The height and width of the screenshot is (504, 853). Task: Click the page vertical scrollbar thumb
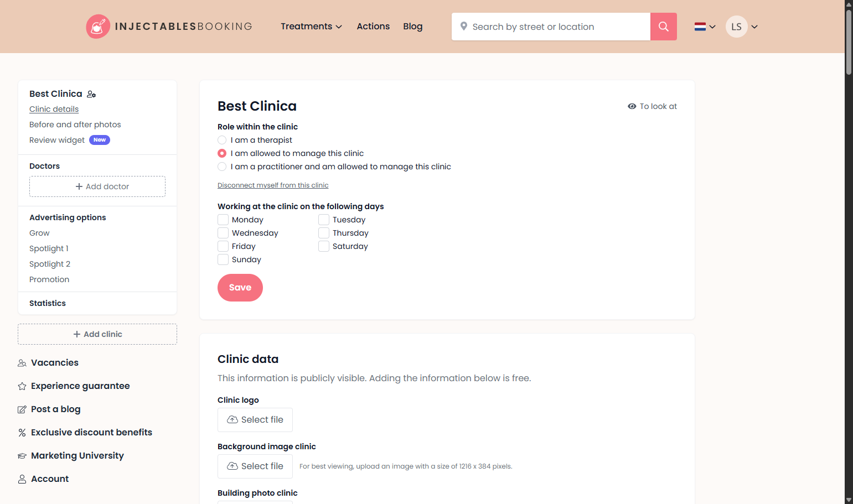click(849, 42)
